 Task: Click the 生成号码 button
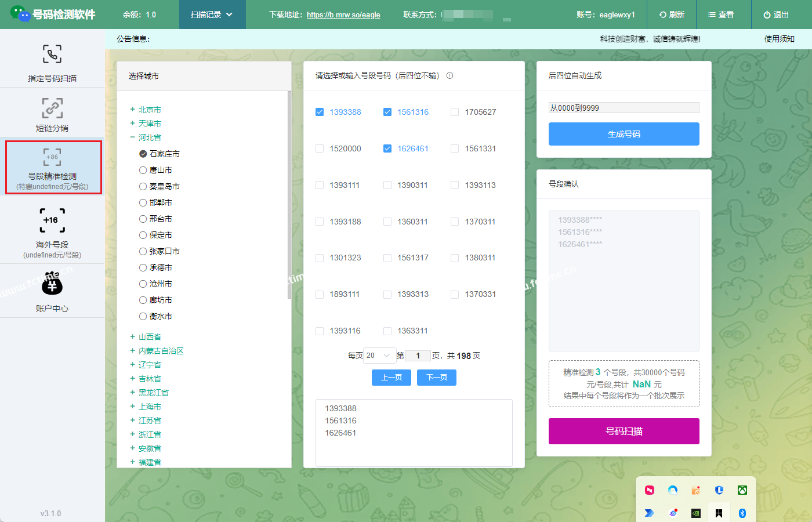[623, 134]
